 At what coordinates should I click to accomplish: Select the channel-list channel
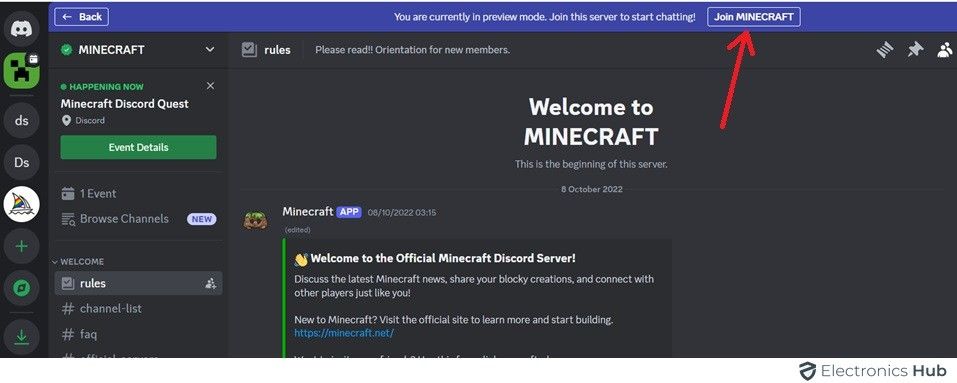139,309
